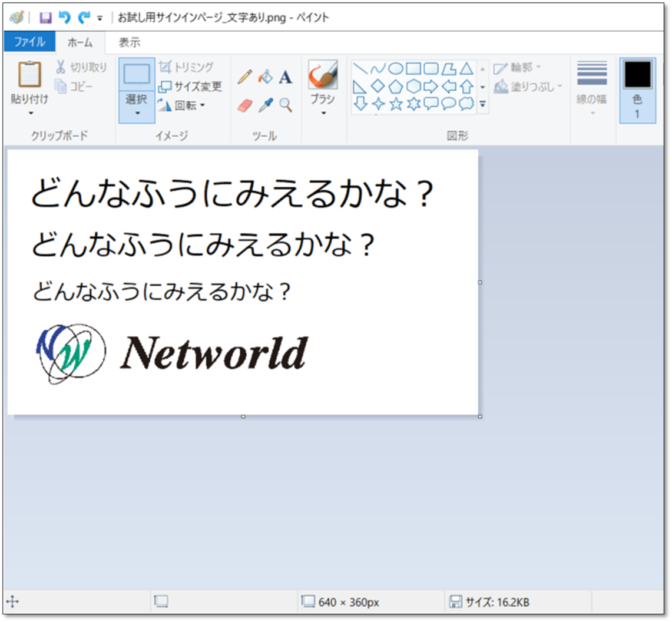Select the Text tool

[x=286, y=77]
